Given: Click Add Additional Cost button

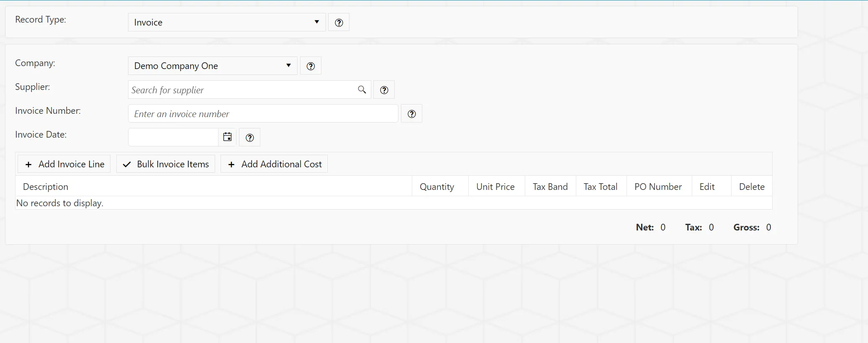Looking at the screenshot, I should (x=274, y=164).
